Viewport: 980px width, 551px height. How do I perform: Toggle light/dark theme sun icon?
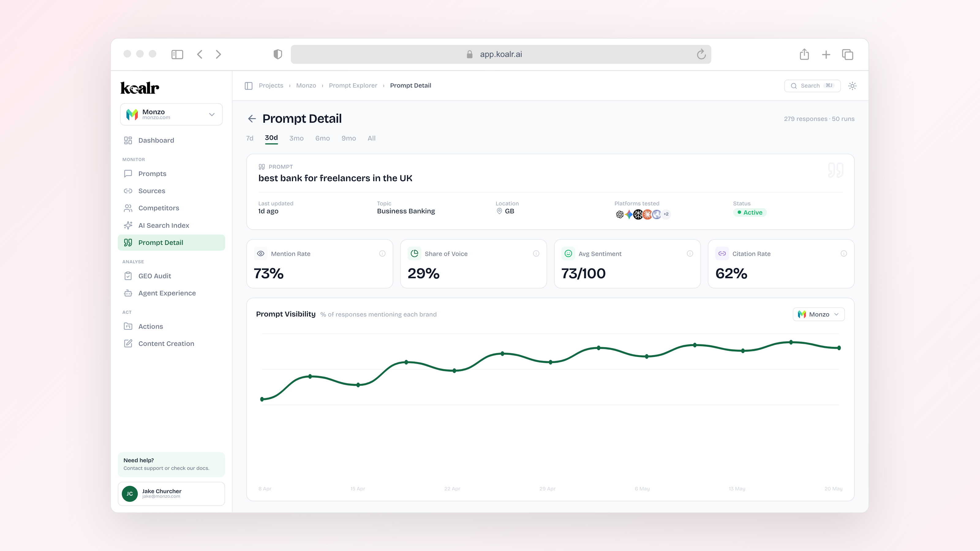tap(853, 86)
